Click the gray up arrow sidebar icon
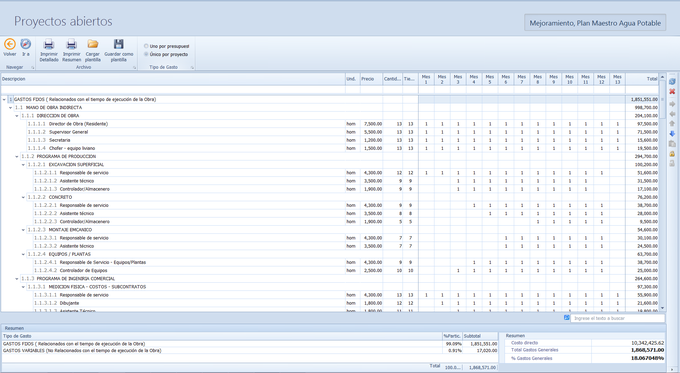The image size is (680, 373). pos(672,124)
